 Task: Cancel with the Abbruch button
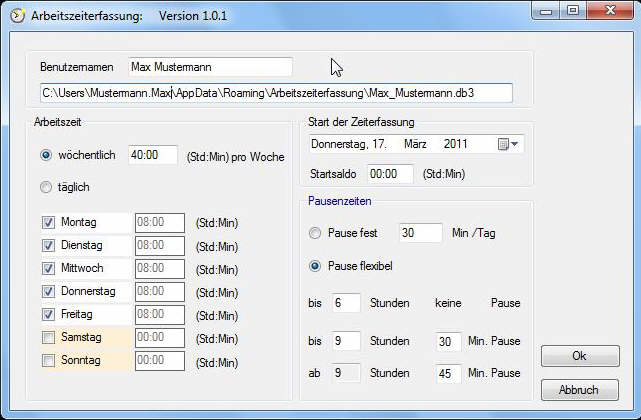(580, 390)
